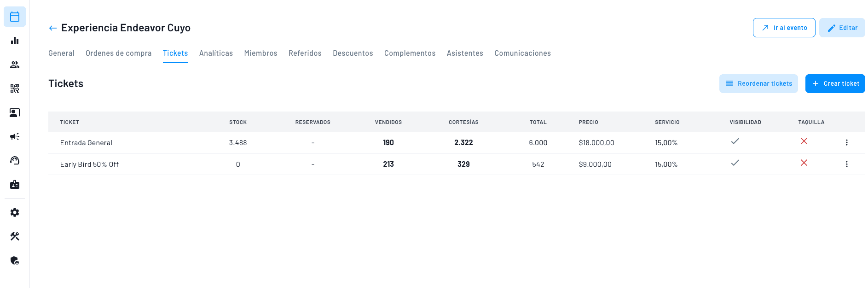Open the ID badge icon in sidebar
The height and width of the screenshot is (288, 868).
point(15,184)
